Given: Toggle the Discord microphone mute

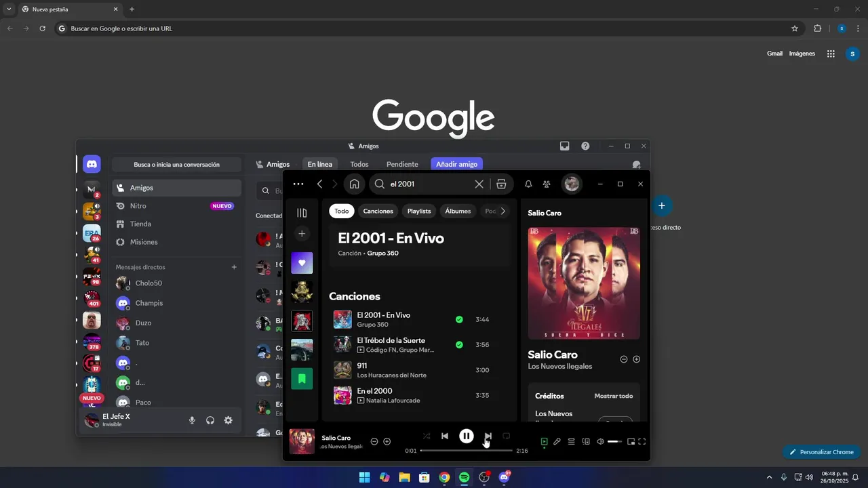Looking at the screenshot, I should [192, 420].
